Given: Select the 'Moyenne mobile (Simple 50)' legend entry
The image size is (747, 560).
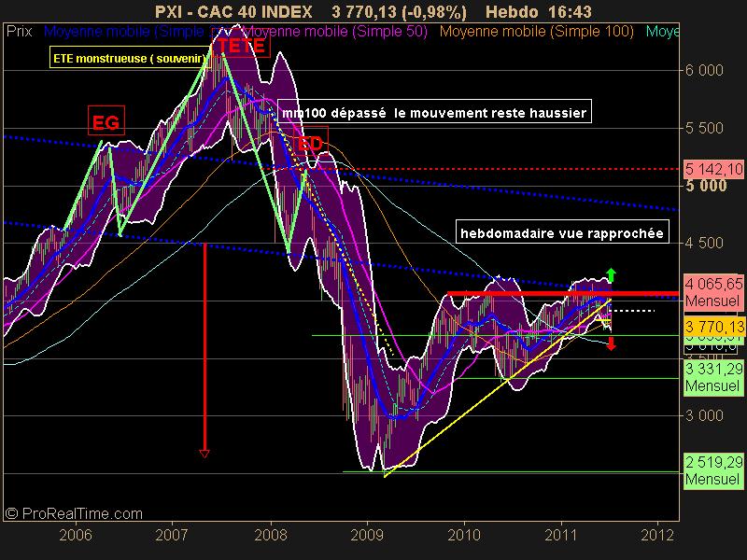Looking at the screenshot, I should [335, 32].
